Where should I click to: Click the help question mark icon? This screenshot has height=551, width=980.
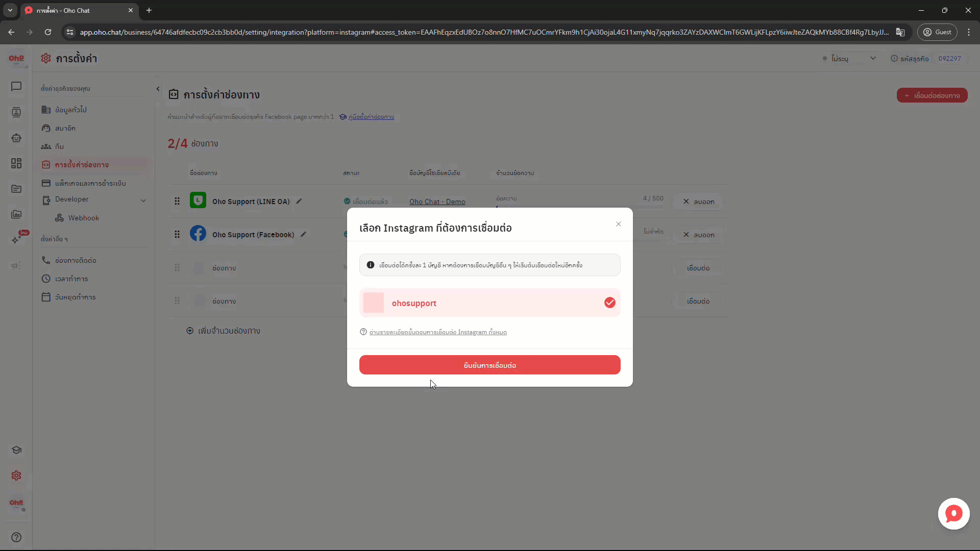point(16,537)
